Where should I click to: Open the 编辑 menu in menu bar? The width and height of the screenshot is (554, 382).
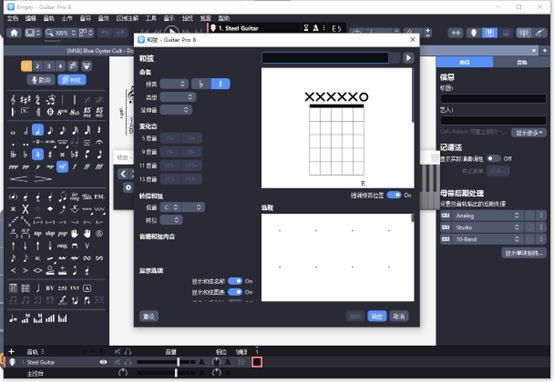tap(30, 18)
